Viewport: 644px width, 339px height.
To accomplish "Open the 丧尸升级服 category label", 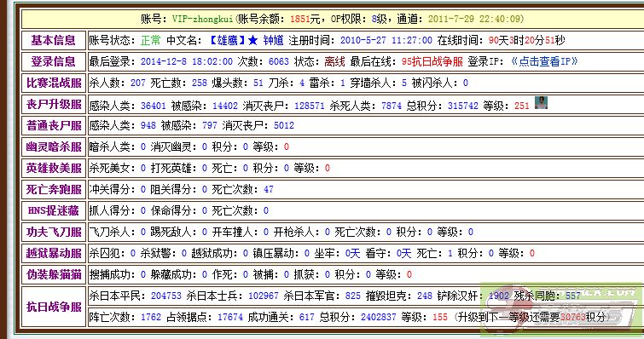I will pyautogui.click(x=54, y=104).
